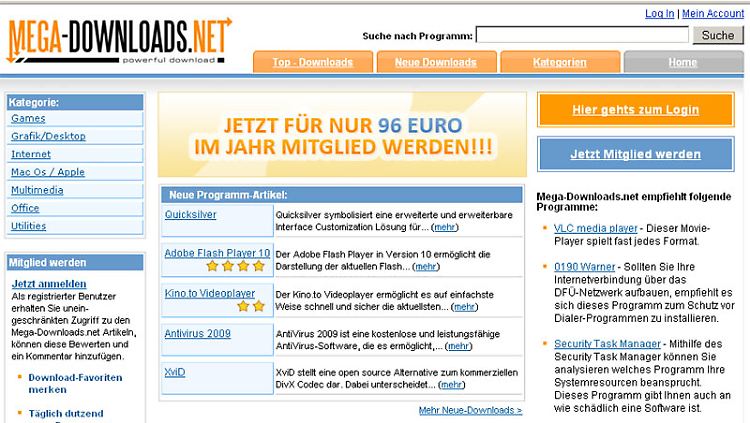Switch to the Neue Downloads tab

click(x=435, y=62)
